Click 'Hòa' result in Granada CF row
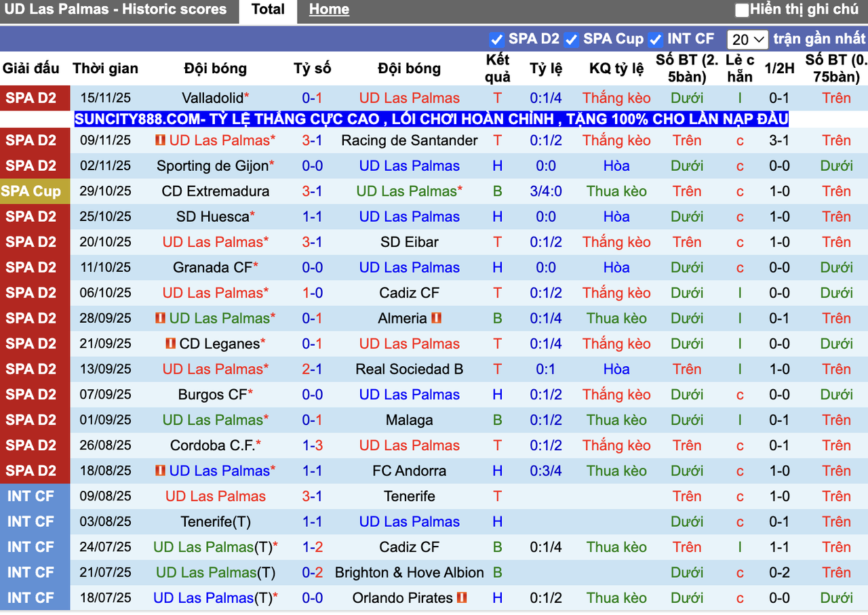868x615 pixels. pos(616,267)
